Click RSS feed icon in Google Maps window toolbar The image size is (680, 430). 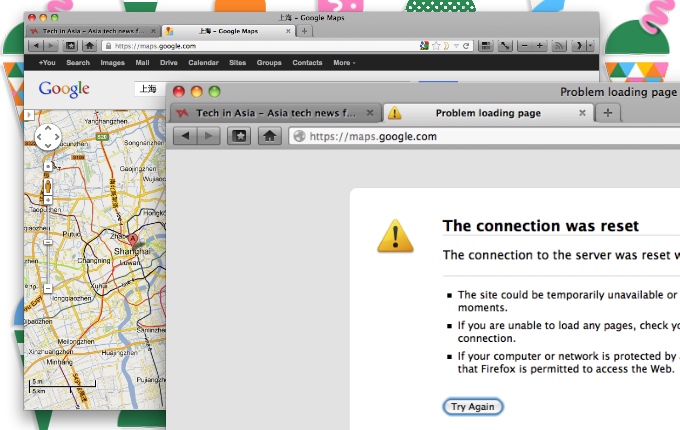pyautogui.click(x=559, y=46)
